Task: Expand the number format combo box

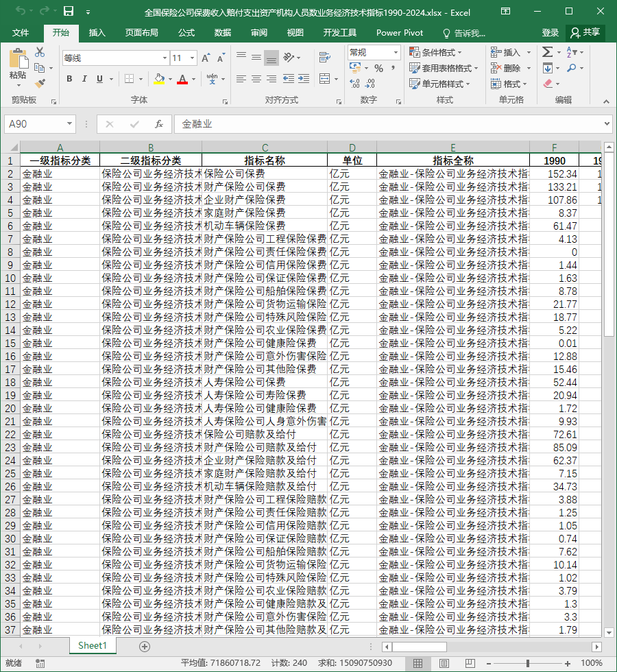Action: [396, 53]
